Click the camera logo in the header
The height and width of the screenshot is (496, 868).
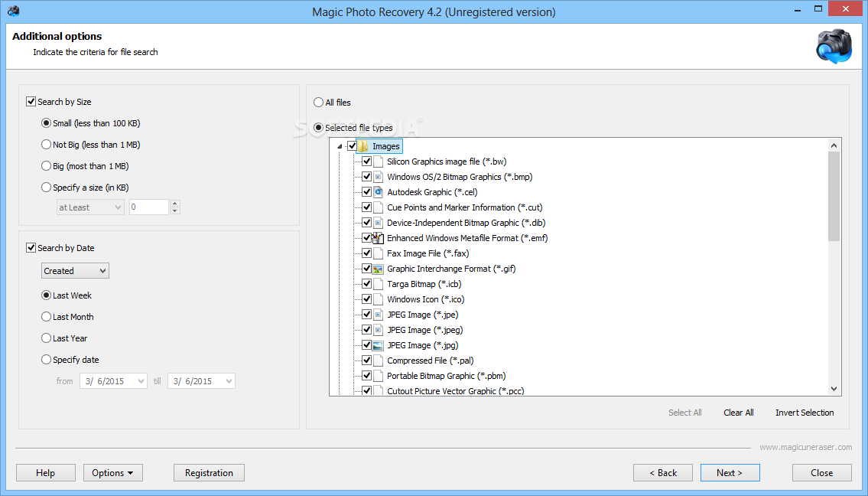[834, 46]
